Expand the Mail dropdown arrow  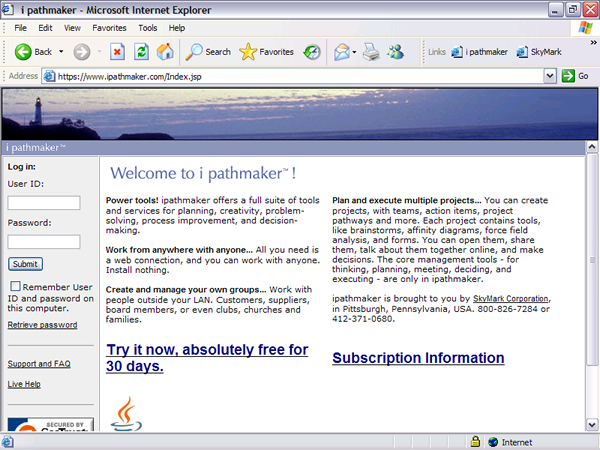pos(354,52)
